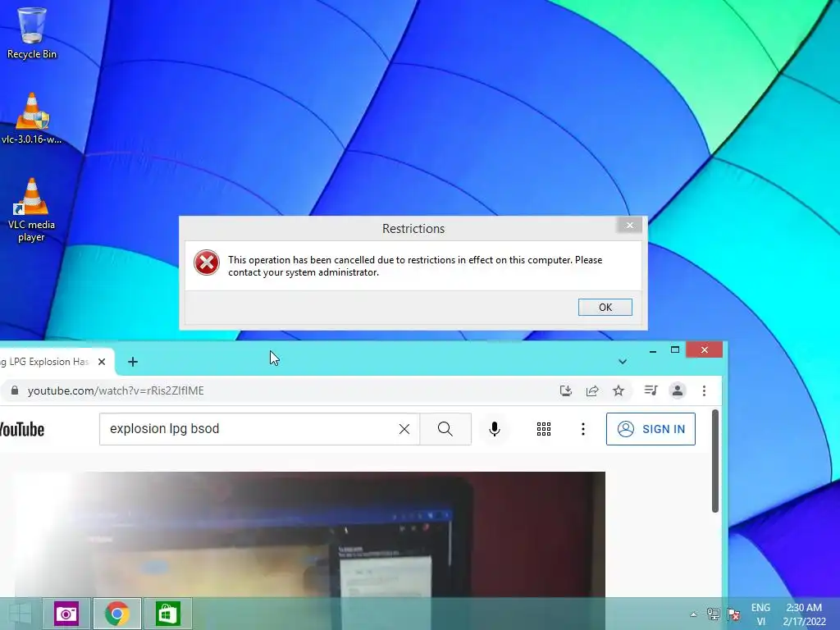Image resolution: width=840 pixels, height=630 pixels.
Task: Close the LPG Explosion tab in Chrome
Action: point(102,362)
